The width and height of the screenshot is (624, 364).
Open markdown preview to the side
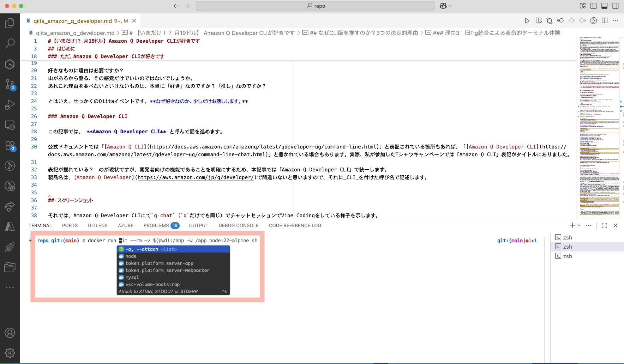(539, 20)
